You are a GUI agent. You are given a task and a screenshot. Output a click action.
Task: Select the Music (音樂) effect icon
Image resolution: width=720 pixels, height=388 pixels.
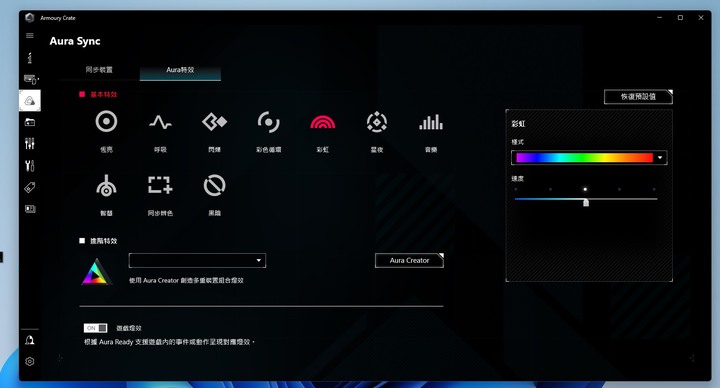pyautogui.click(x=431, y=122)
